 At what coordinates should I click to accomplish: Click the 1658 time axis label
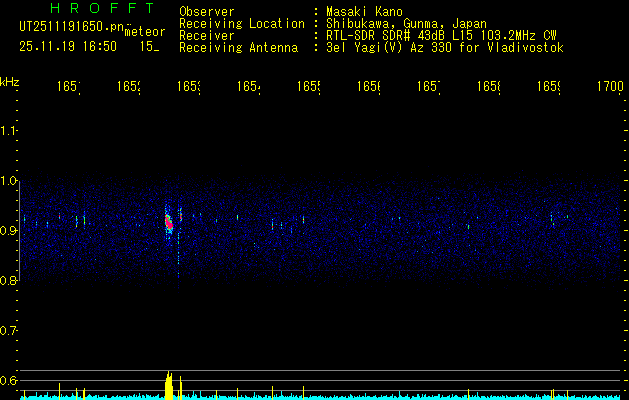[489, 86]
